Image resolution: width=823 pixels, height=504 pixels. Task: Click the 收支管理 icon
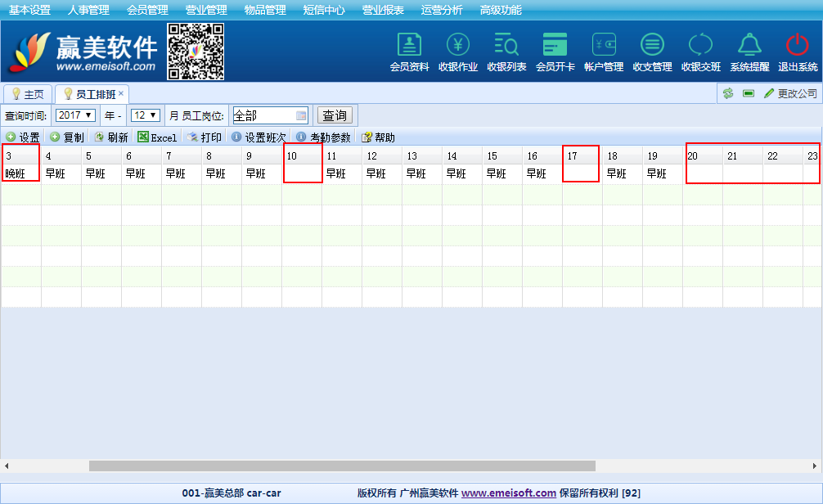pos(652,46)
